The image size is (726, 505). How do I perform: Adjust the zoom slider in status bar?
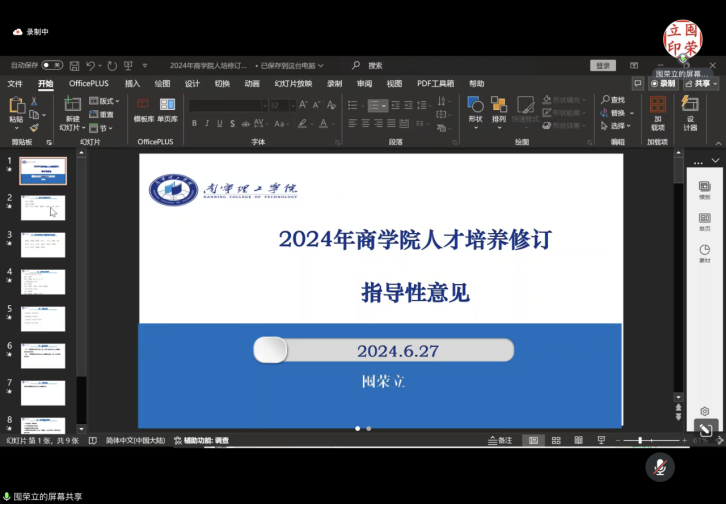tap(640, 440)
